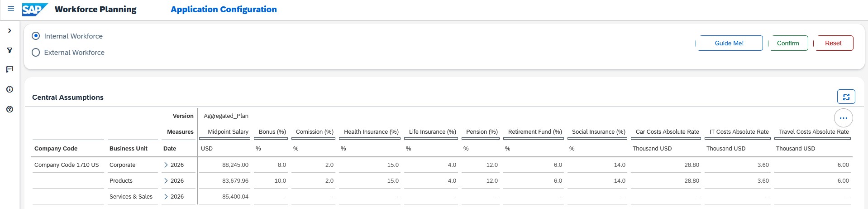Open the comments icon in sidebar

(x=10, y=69)
